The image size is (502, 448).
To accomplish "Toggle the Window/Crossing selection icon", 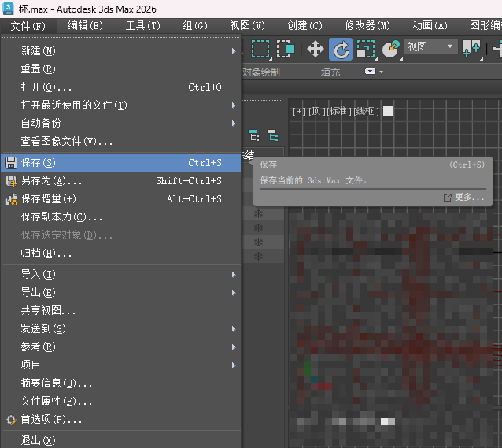I will [286, 49].
